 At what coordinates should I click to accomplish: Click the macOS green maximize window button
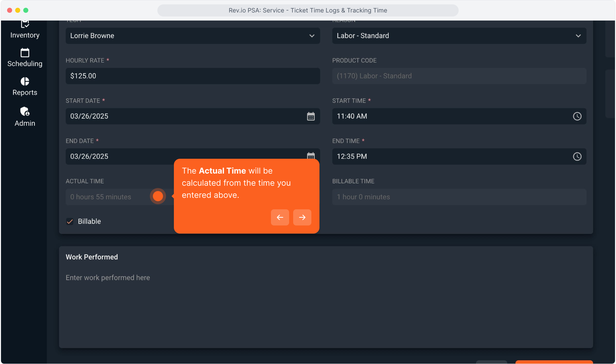pyautogui.click(x=26, y=10)
